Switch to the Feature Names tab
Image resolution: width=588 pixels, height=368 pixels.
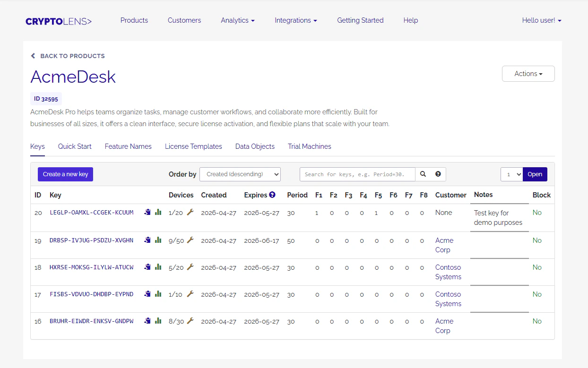128,146
